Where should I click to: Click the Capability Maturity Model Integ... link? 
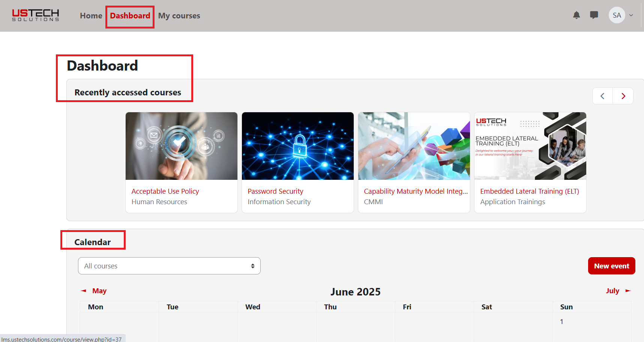pos(416,191)
